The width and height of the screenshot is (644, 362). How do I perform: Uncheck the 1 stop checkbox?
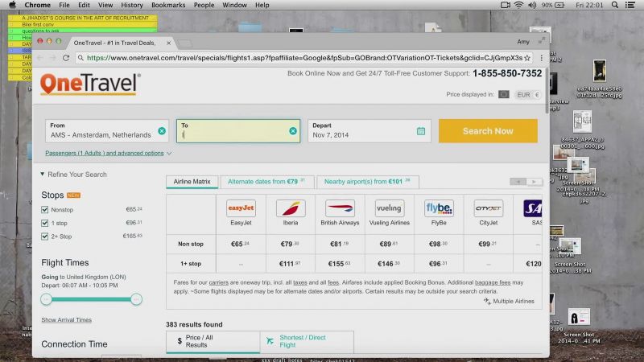45,223
